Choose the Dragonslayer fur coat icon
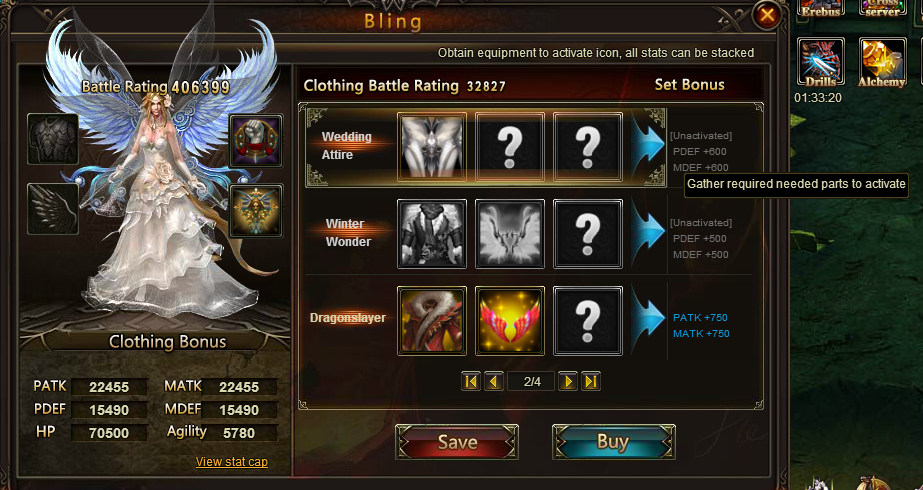923x490 pixels. [431, 321]
